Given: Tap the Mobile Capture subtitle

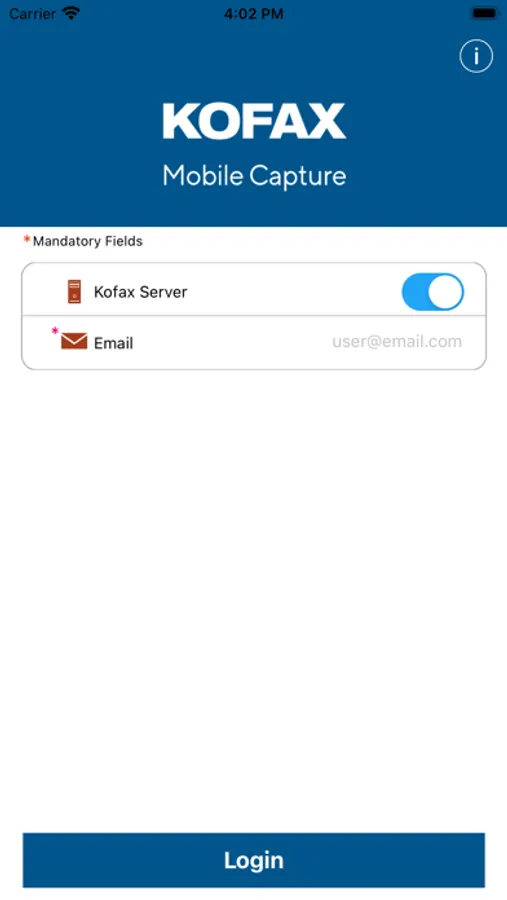Looking at the screenshot, I should 254,176.
